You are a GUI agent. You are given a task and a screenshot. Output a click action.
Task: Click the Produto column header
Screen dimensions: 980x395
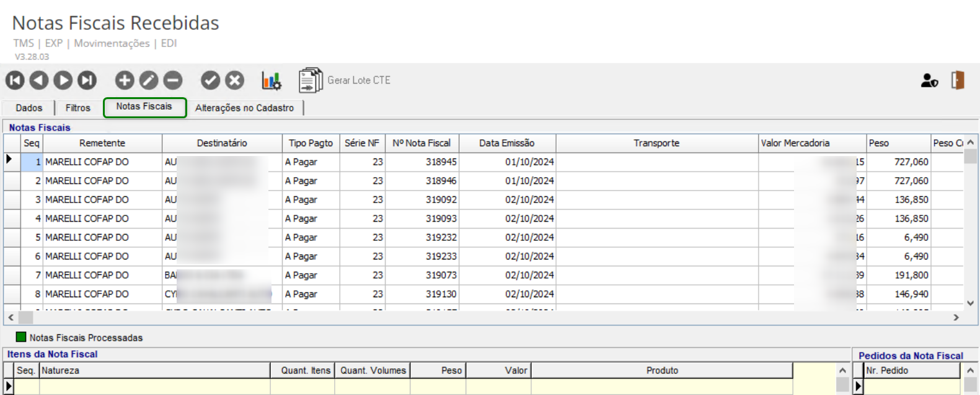point(662,371)
